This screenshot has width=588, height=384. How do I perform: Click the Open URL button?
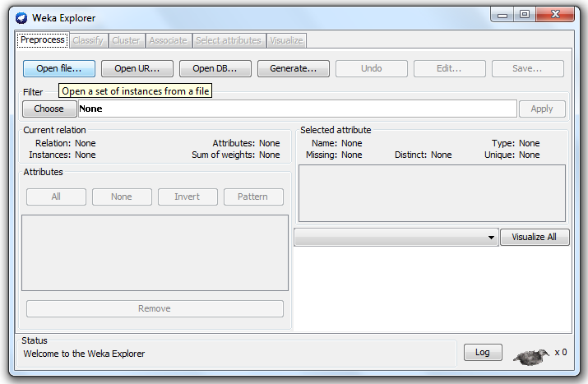tap(137, 68)
